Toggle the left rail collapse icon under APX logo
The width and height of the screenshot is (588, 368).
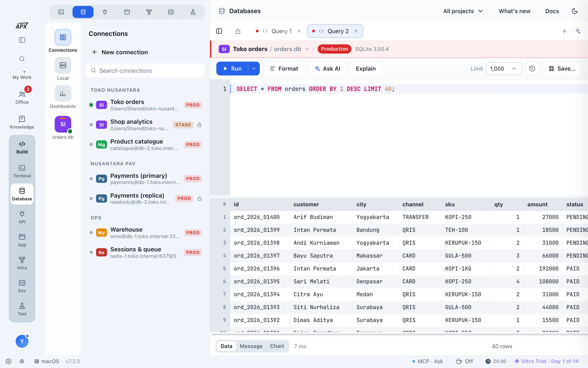tap(22, 40)
